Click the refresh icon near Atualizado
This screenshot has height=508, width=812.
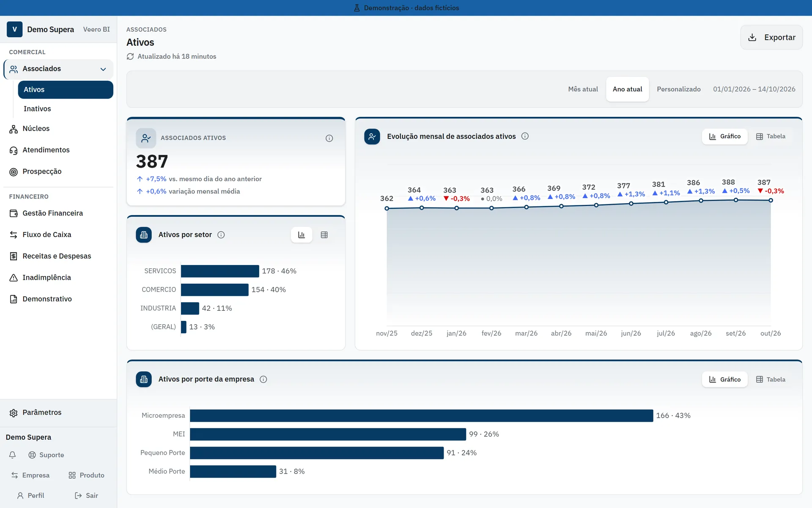coord(130,56)
